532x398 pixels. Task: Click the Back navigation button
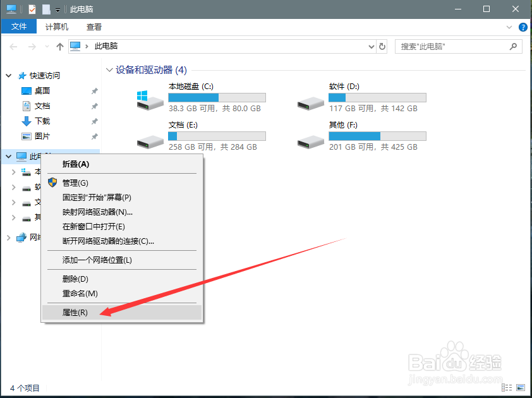(12, 45)
